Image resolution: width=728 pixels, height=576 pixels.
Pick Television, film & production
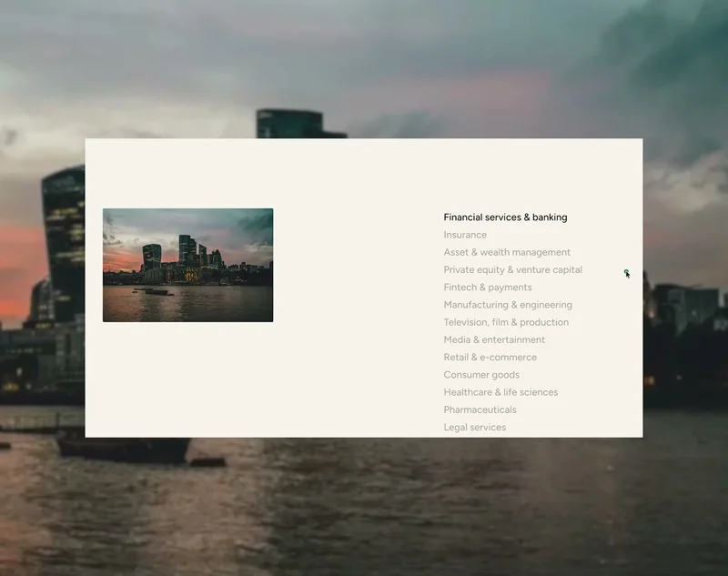point(506,322)
